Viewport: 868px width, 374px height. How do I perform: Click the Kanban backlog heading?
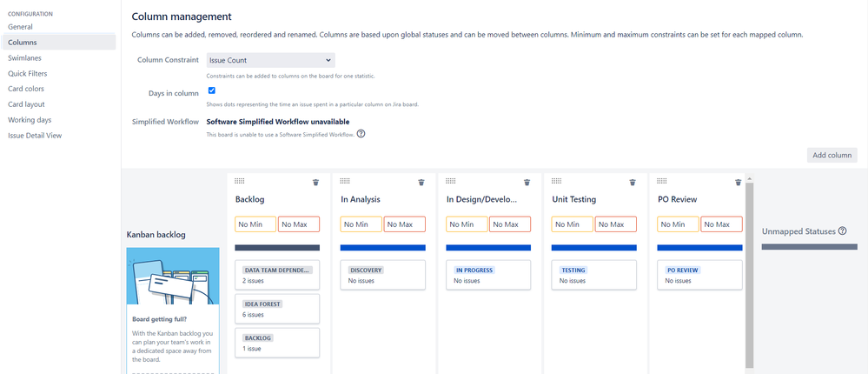[156, 235]
